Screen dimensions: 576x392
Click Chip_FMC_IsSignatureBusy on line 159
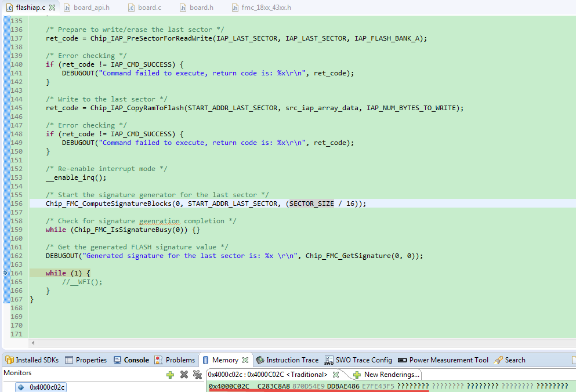[x=123, y=230]
